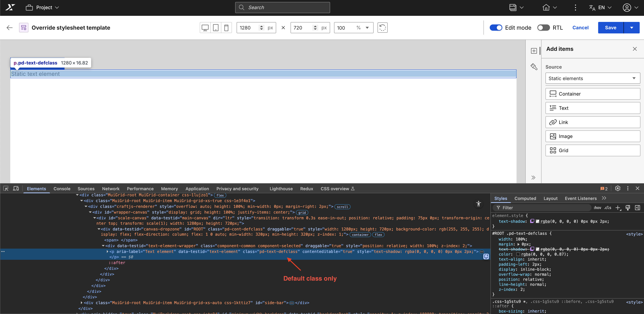Add the Container static element

[x=593, y=94]
